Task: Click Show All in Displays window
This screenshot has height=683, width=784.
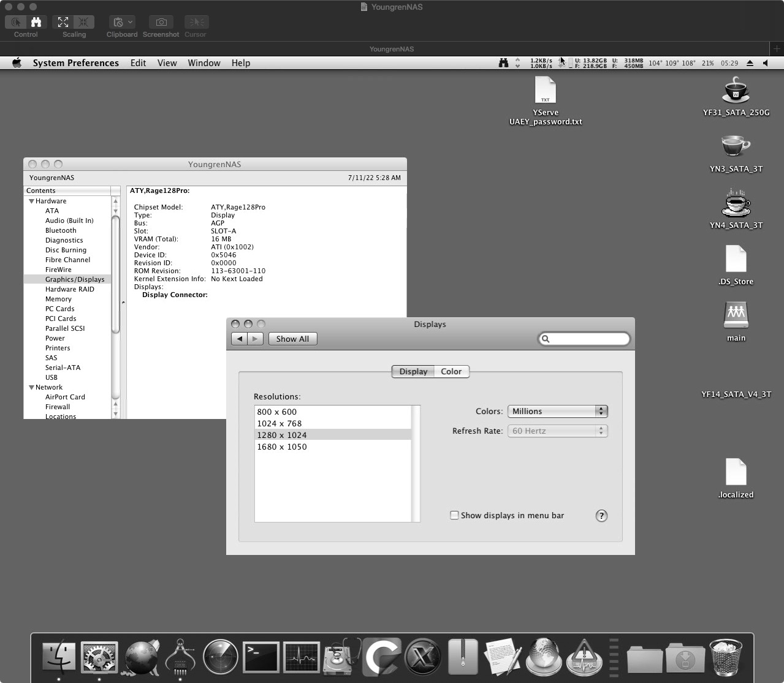Action: 292,339
